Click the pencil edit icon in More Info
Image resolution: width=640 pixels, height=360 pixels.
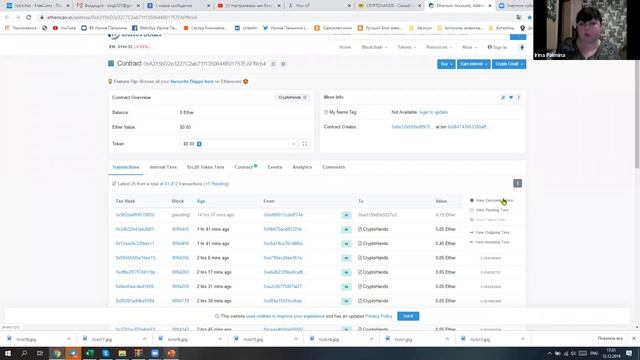click(503, 98)
